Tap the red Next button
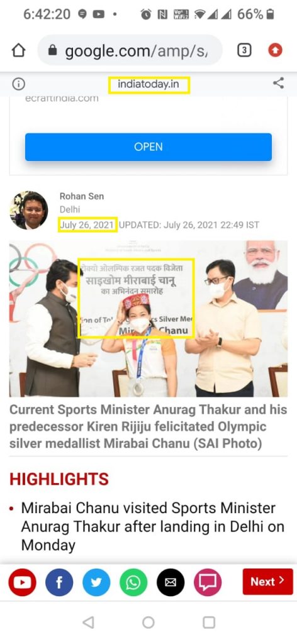 268,582
